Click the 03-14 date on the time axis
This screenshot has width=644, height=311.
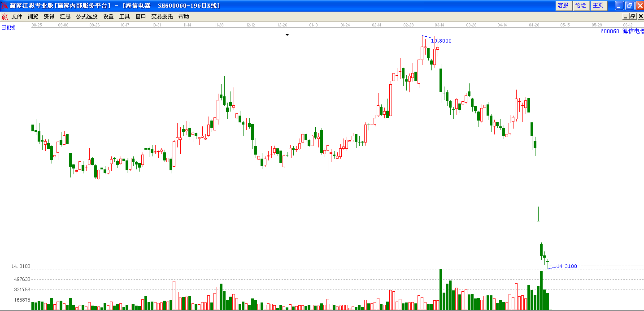(439, 25)
